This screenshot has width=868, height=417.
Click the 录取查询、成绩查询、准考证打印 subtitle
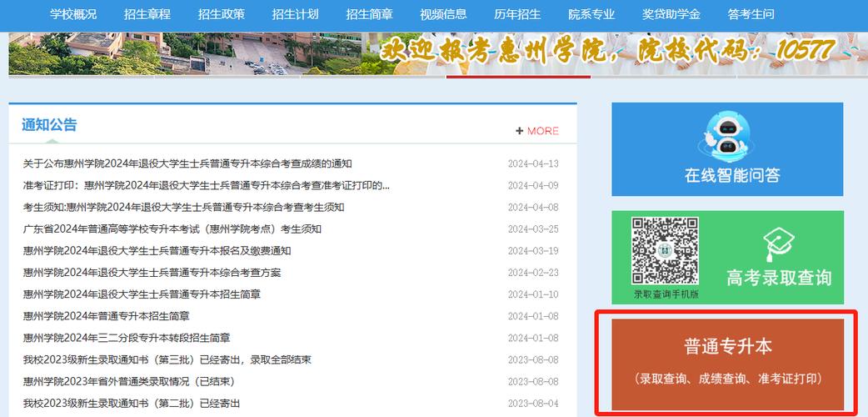coord(727,379)
